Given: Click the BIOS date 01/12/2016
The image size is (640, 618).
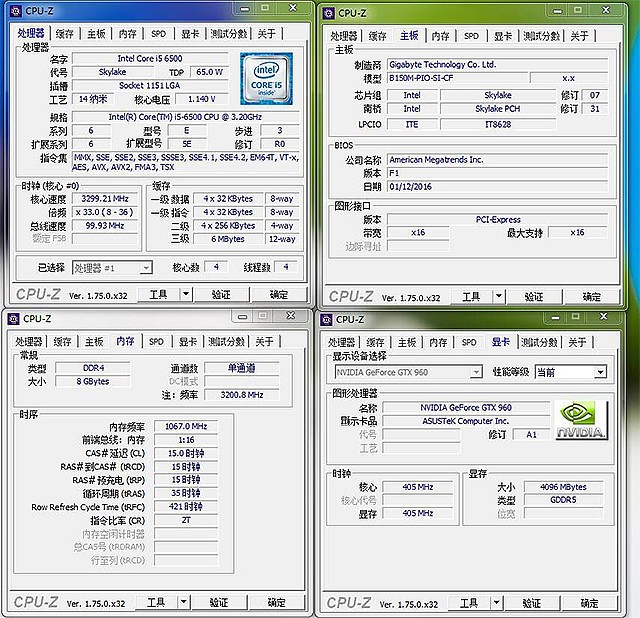Looking at the screenshot, I should [x=498, y=187].
